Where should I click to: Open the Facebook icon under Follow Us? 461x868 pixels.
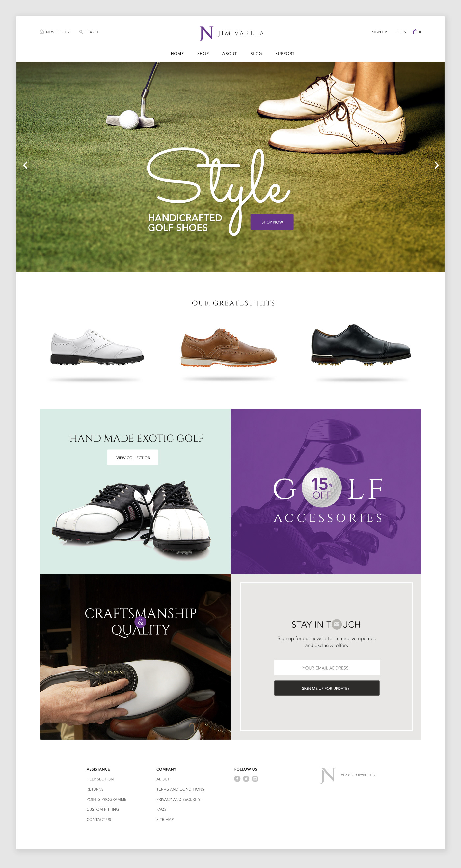[237, 779]
